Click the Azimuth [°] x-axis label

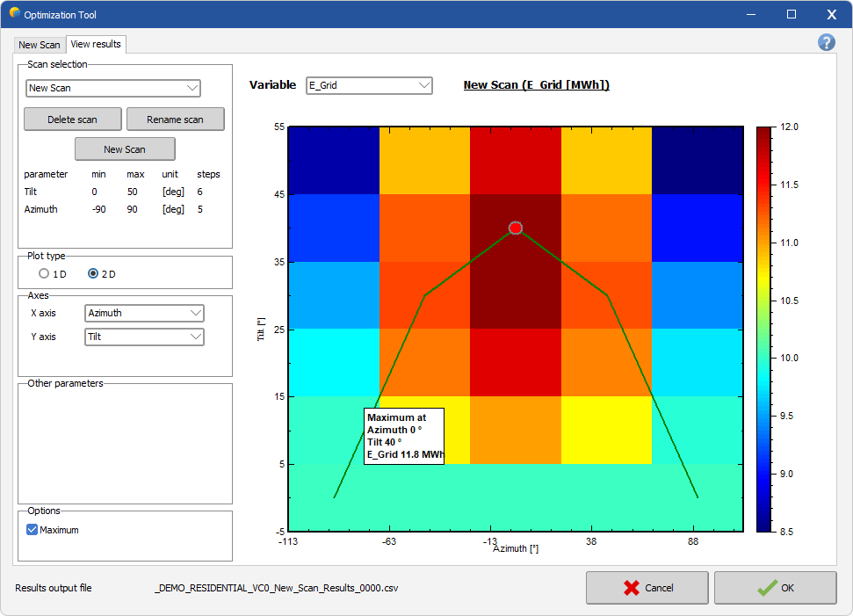(516, 548)
